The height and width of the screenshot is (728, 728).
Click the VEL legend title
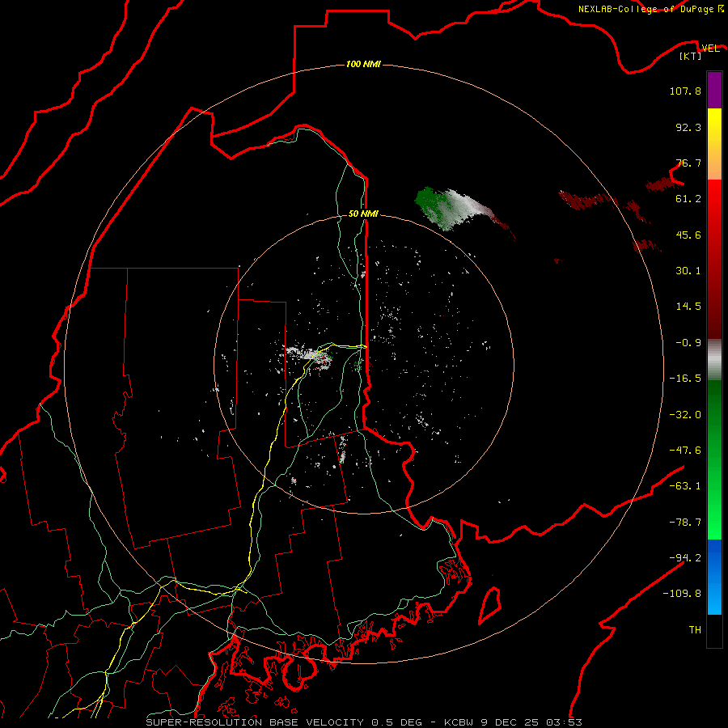click(x=710, y=48)
